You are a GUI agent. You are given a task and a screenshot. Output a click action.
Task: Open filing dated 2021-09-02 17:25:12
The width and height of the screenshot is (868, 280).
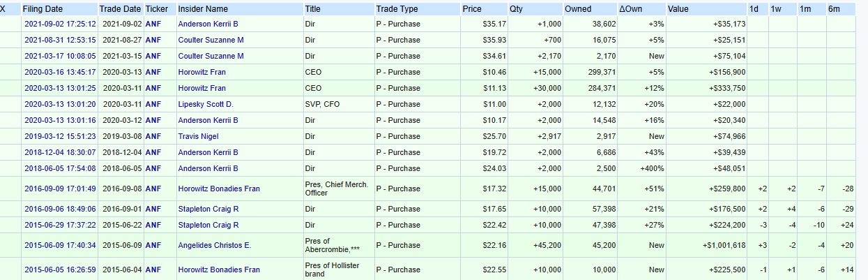click(x=60, y=24)
